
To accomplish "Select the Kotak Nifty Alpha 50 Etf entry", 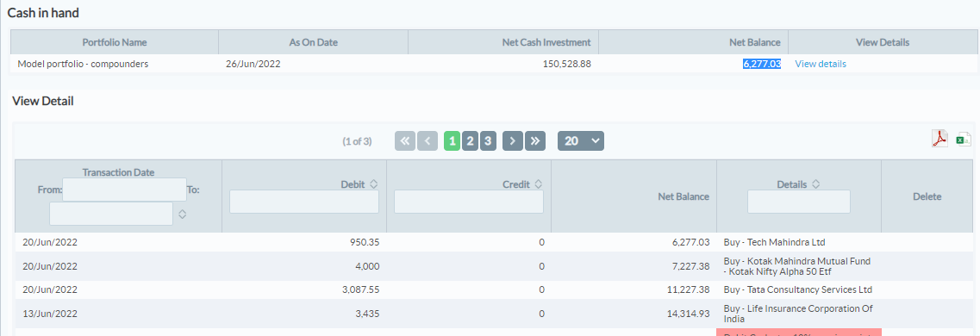I will 797,266.
